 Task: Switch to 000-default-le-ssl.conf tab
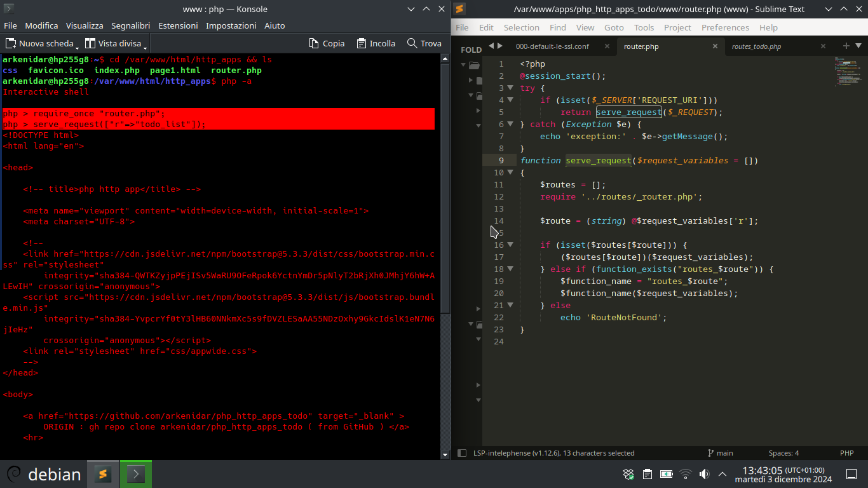[x=552, y=46]
